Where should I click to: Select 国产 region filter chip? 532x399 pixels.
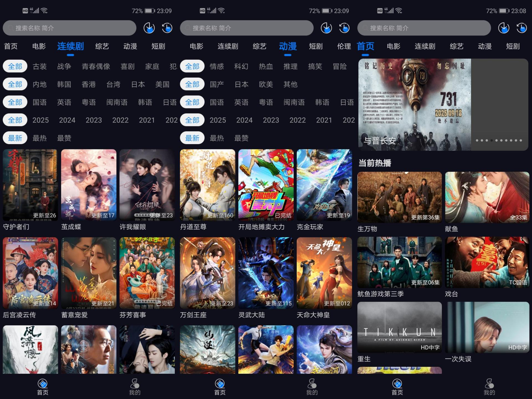(217, 84)
